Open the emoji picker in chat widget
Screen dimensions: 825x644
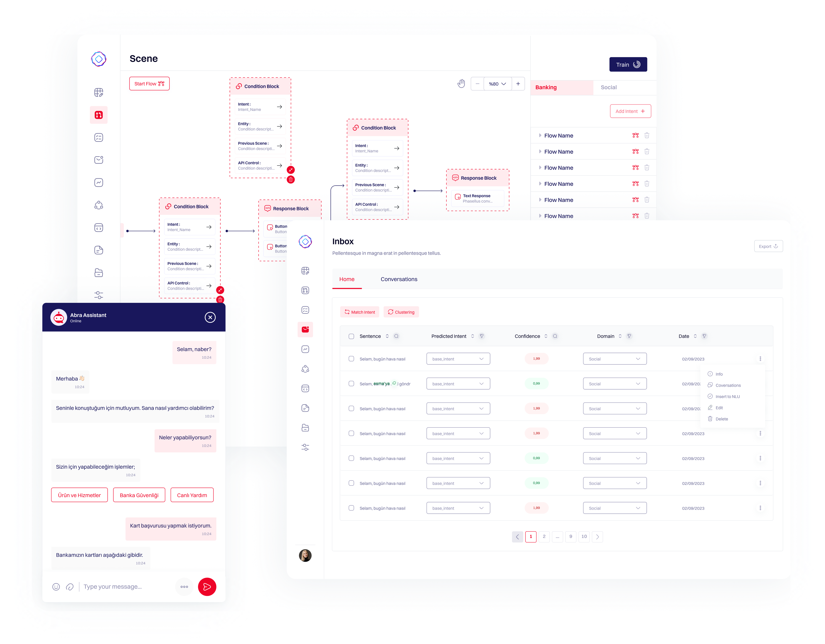tap(56, 587)
